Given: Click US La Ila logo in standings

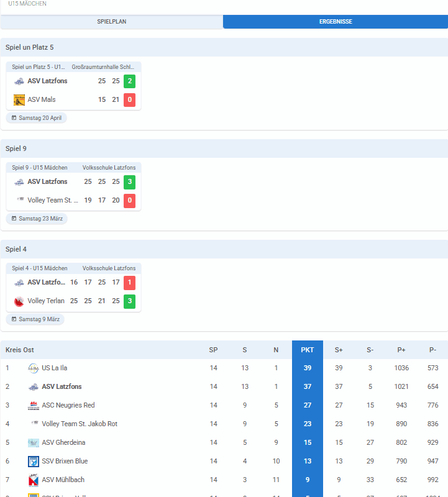Looking at the screenshot, I should pyautogui.click(x=34, y=368).
